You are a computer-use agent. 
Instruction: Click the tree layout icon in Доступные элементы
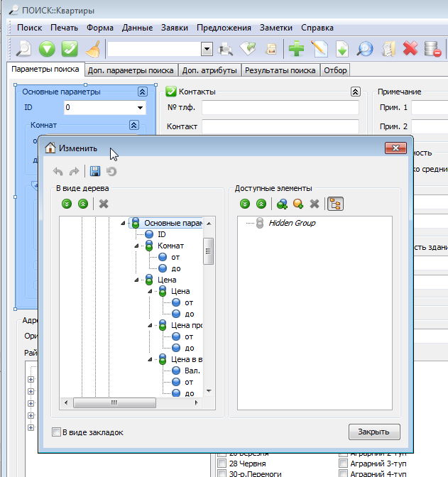click(335, 204)
